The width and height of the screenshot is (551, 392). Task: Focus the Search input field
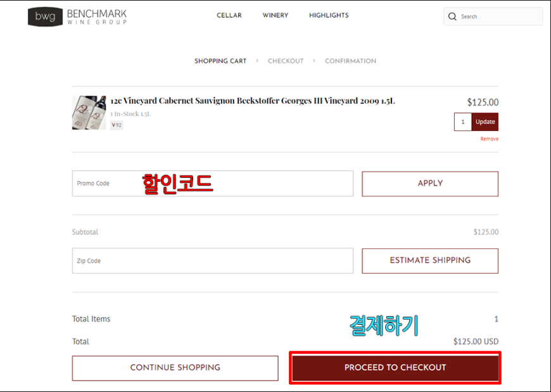click(493, 16)
